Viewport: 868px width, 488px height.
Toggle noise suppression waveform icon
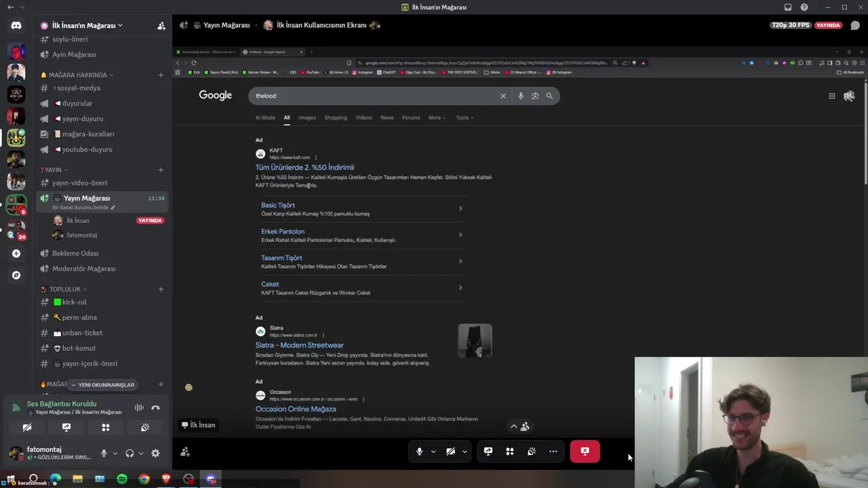(x=139, y=407)
